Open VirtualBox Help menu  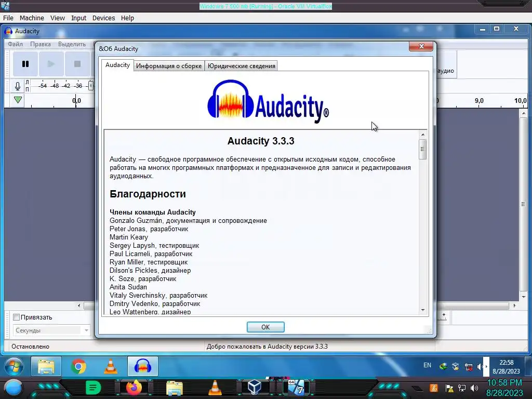(127, 18)
